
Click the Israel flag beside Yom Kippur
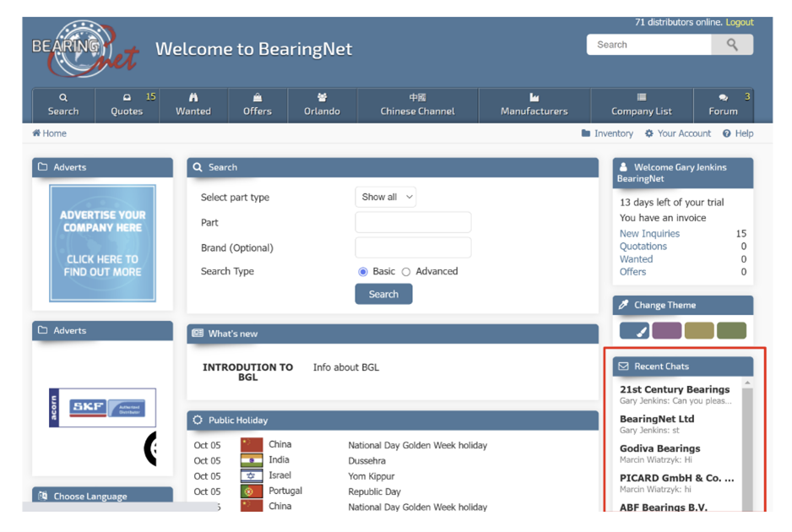coord(252,476)
